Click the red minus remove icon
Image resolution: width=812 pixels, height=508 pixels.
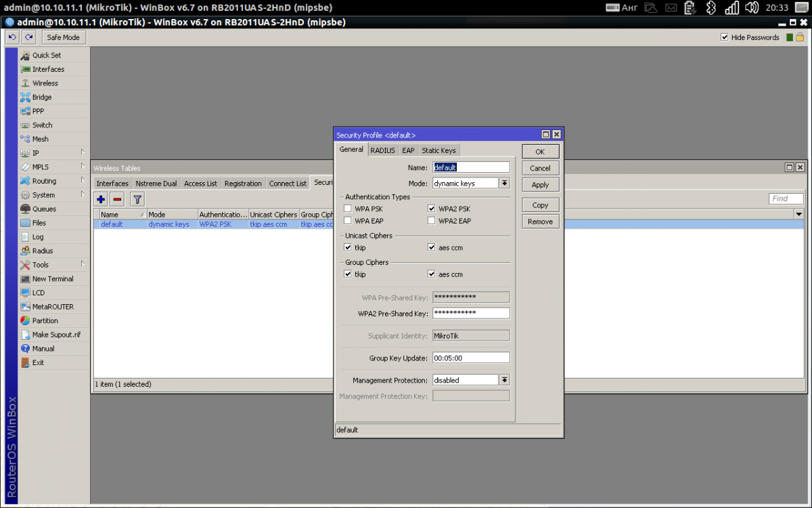[117, 199]
